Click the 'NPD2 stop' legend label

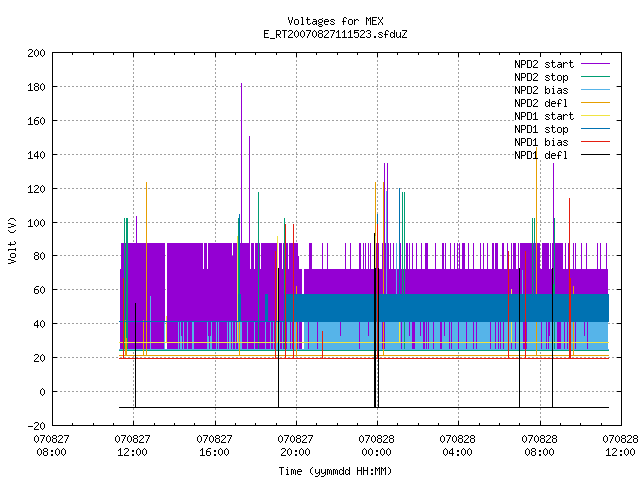[x=541, y=77]
